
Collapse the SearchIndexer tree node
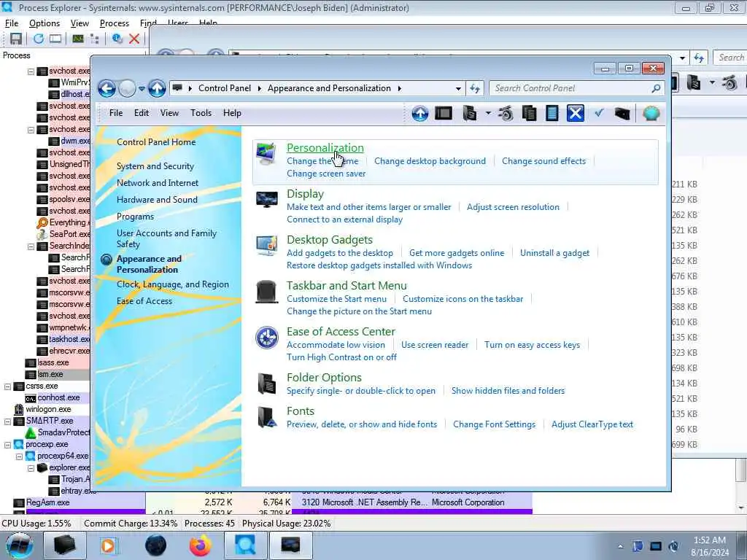click(31, 246)
